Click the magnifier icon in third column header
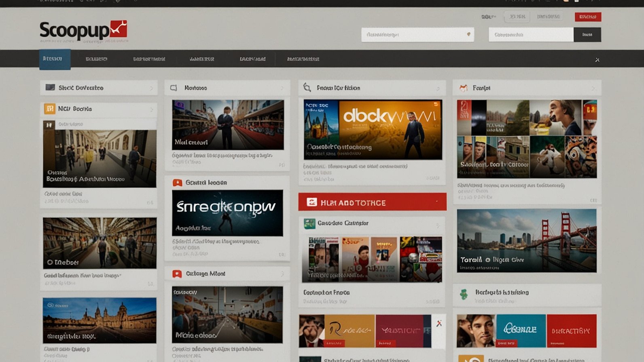The image size is (644, 362). pyautogui.click(x=307, y=88)
